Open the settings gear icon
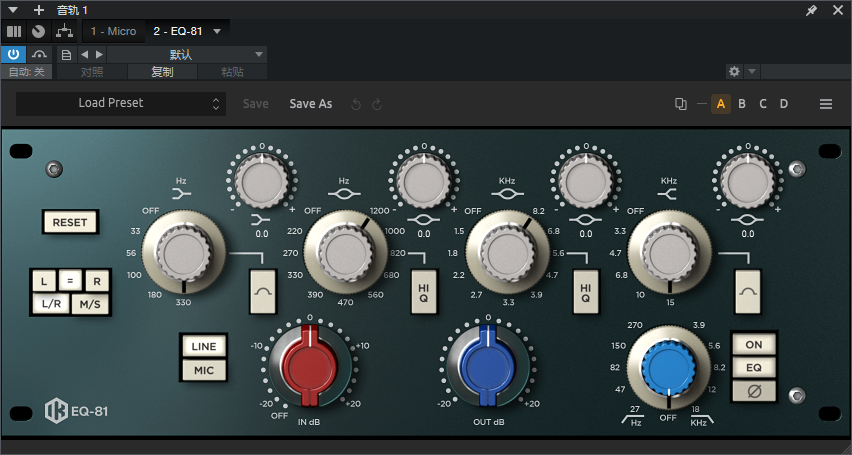 [x=734, y=71]
